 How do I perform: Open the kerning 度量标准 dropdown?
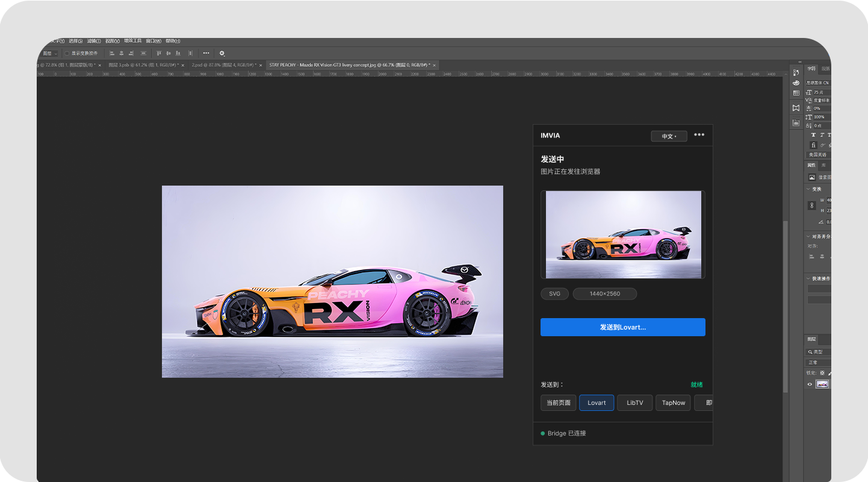[x=822, y=100]
